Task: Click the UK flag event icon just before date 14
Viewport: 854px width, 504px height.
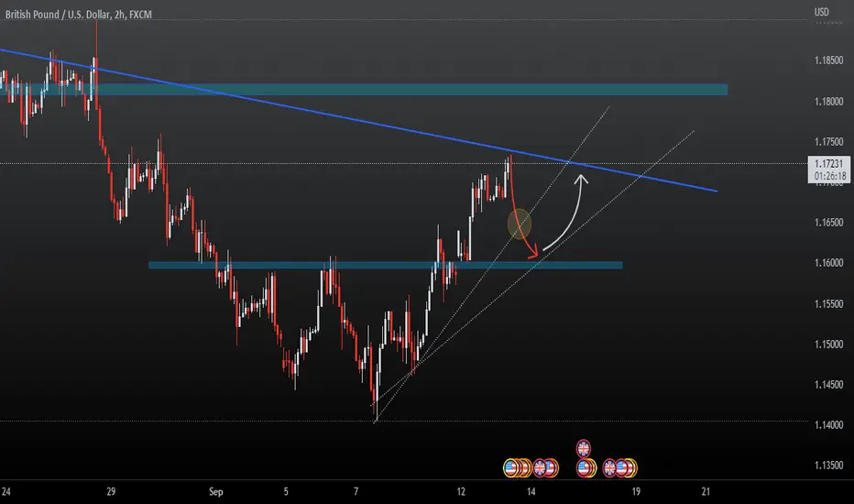Action: point(539,467)
